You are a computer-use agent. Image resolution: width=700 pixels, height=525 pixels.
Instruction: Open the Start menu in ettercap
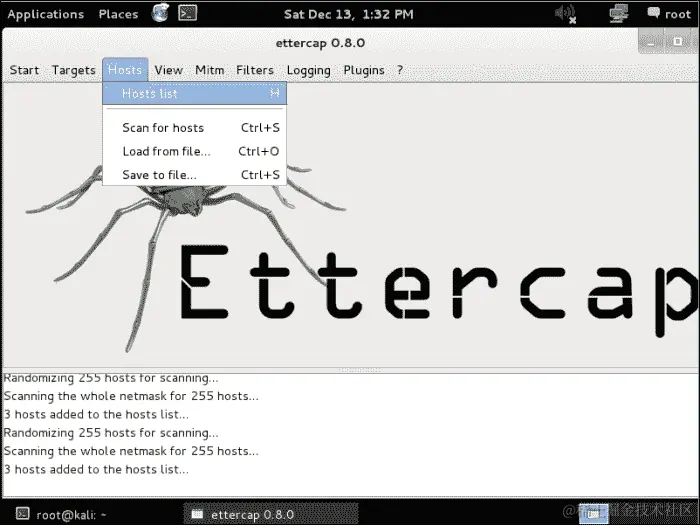tap(24, 70)
